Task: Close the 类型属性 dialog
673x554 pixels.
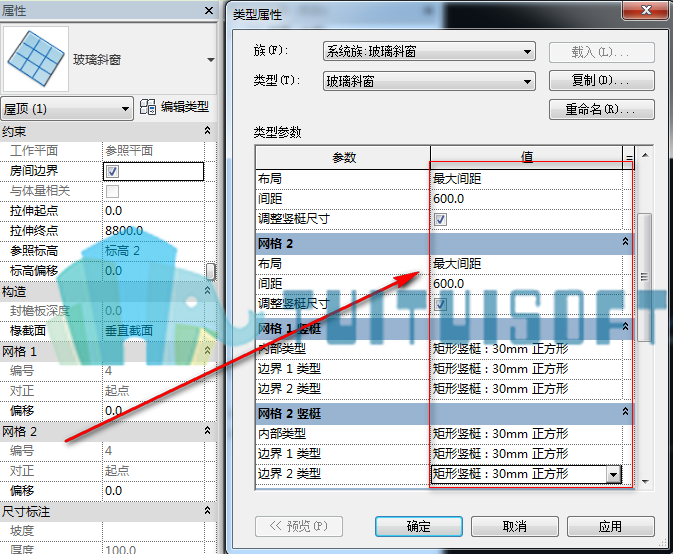Action: 646,9
